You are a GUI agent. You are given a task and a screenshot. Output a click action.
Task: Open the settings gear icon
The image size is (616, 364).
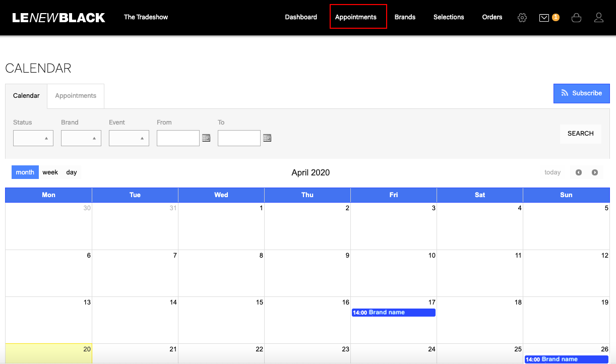click(x=522, y=18)
